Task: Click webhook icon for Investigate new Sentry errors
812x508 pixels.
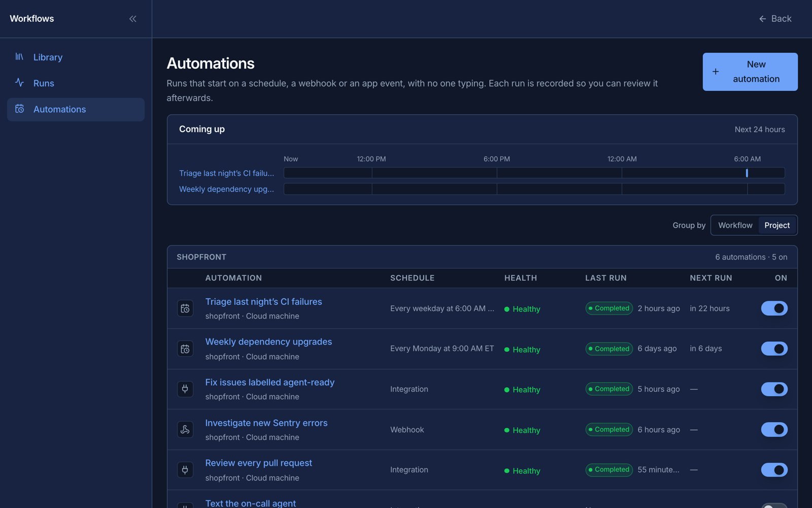Action: pyautogui.click(x=185, y=430)
